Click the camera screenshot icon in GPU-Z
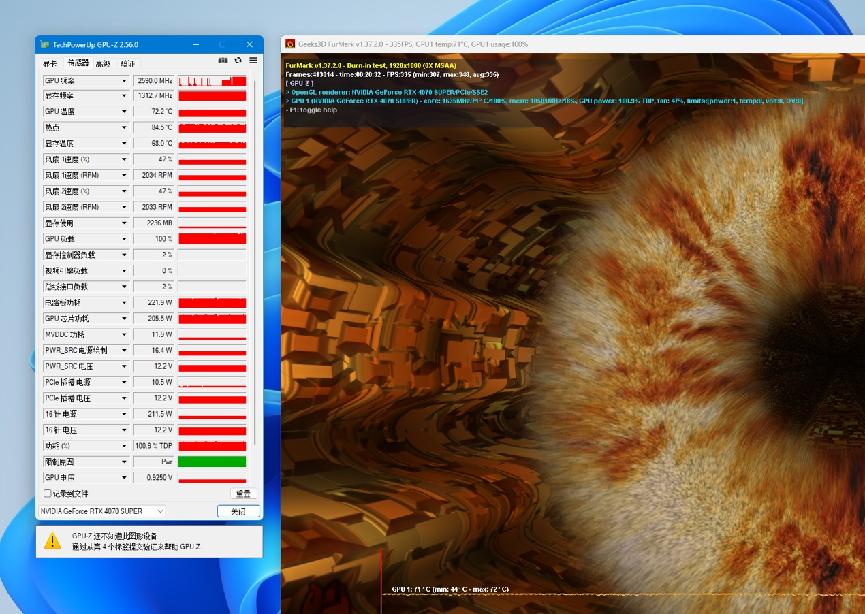Viewport: 865px width, 614px height. pos(223,62)
